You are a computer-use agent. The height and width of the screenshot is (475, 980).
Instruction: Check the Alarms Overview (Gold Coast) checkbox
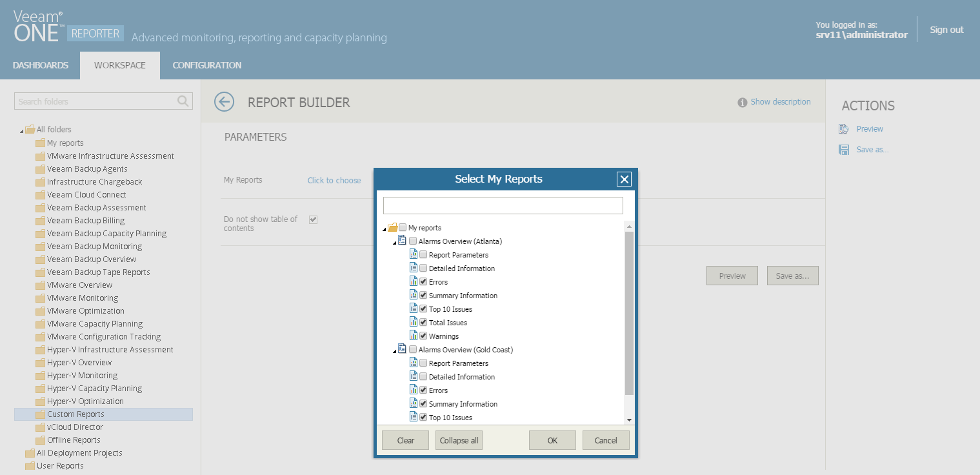click(413, 350)
